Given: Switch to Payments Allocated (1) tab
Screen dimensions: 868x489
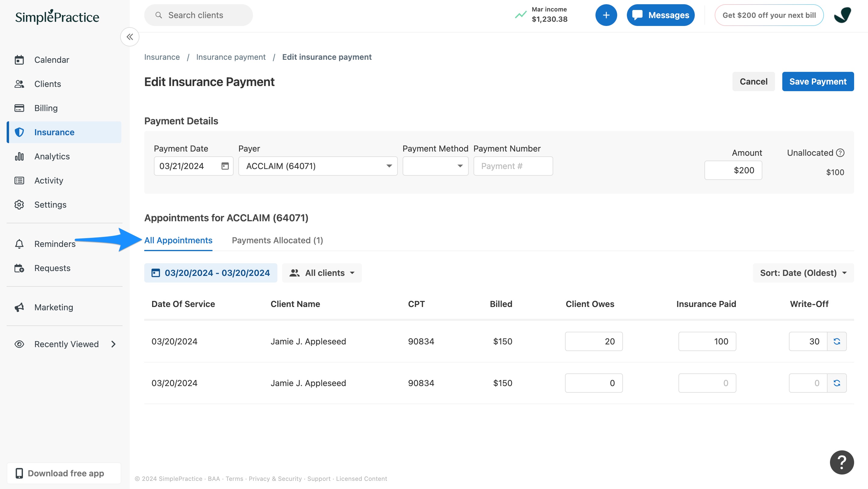Looking at the screenshot, I should pyautogui.click(x=277, y=240).
